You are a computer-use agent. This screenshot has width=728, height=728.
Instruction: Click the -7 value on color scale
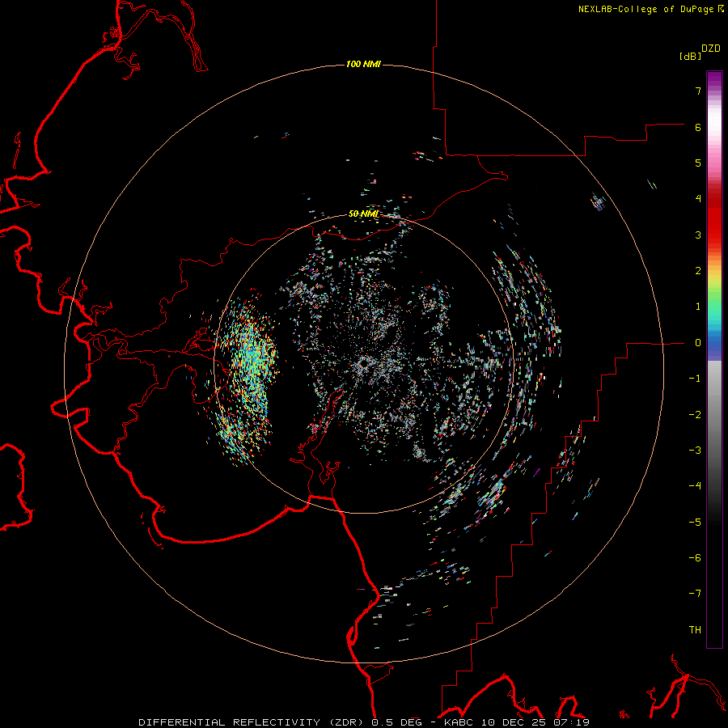[695, 594]
